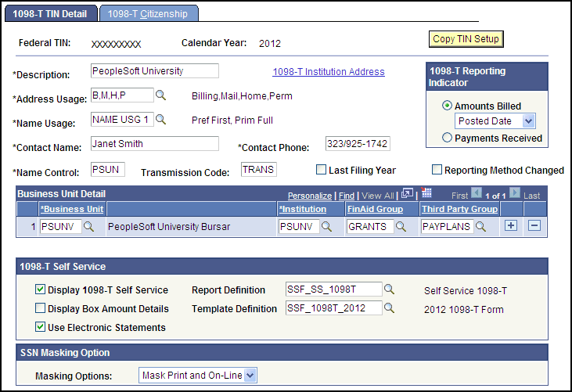Uncheck Display 1098-T Self Service
Screen dimensions: 572x392
click(40, 290)
